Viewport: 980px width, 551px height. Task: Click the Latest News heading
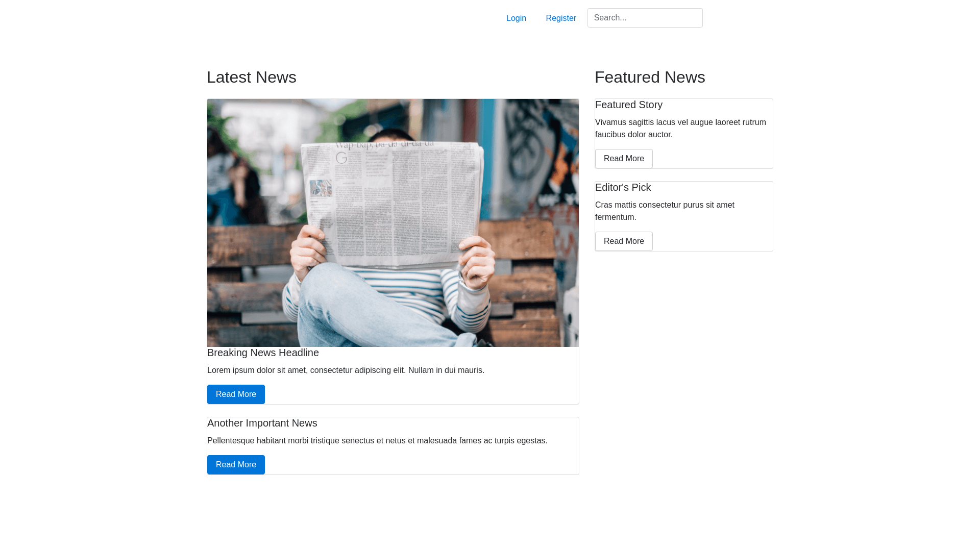[251, 77]
